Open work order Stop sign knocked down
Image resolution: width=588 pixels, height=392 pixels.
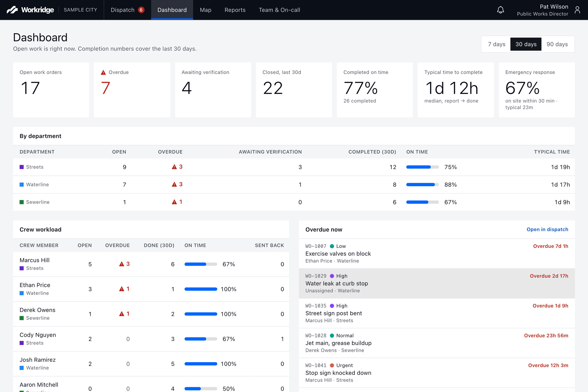point(437,372)
